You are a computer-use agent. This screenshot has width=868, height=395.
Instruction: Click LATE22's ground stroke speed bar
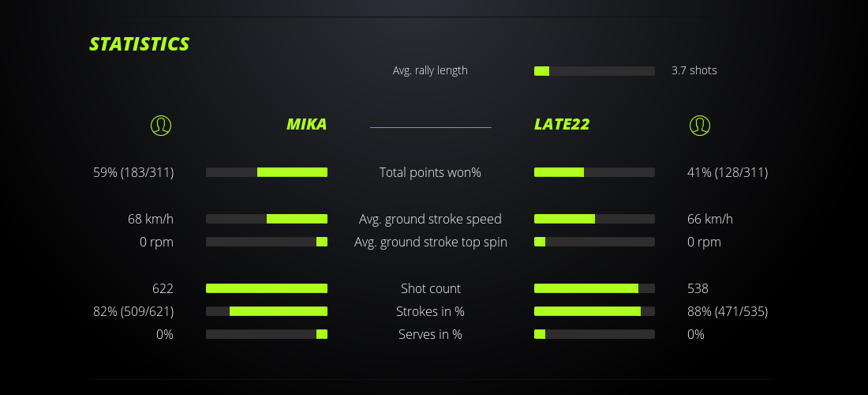pos(594,219)
